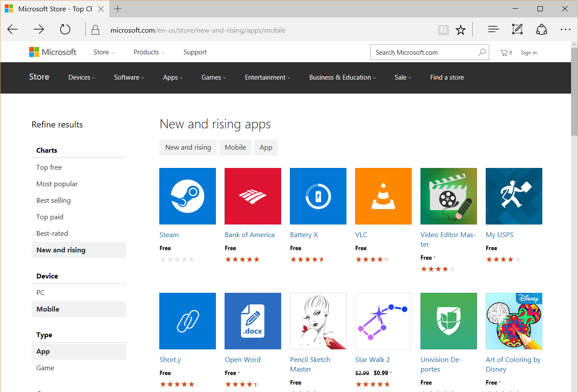
Task: Add page to favorites with star icon
Action: (460, 29)
